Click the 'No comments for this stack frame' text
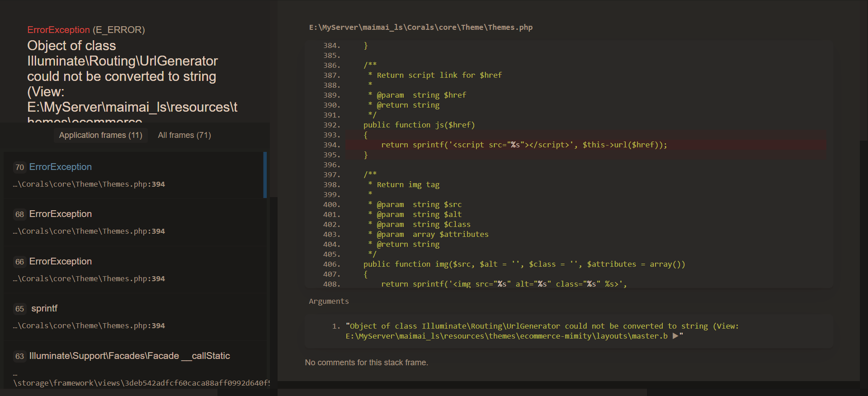The width and height of the screenshot is (868, 396). click(x=366, y=363)
